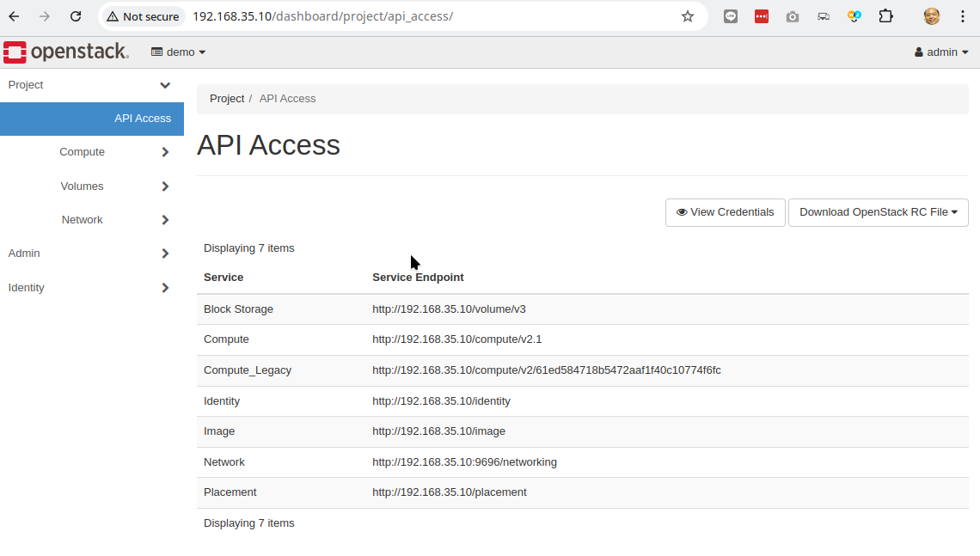Open the admin user menu
Screen dimensions: 980x556
click(x=941, y=52)
